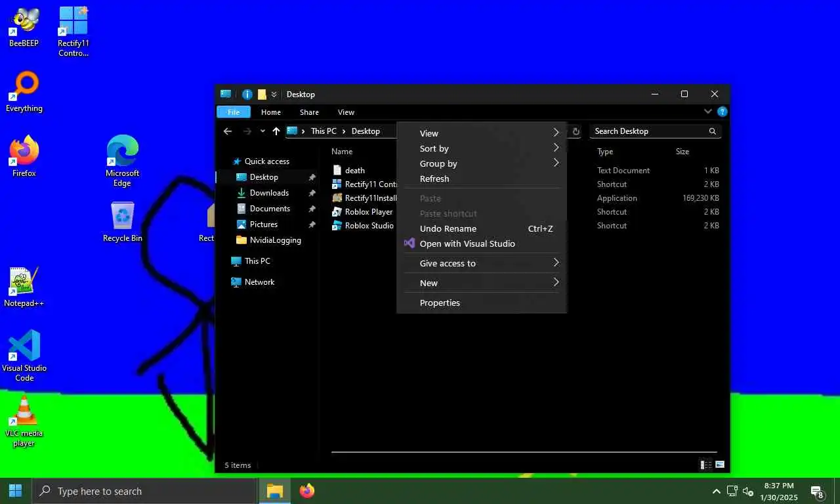
Task: Select Desktop in the navigation pane
Action: (x=264, y=177)
